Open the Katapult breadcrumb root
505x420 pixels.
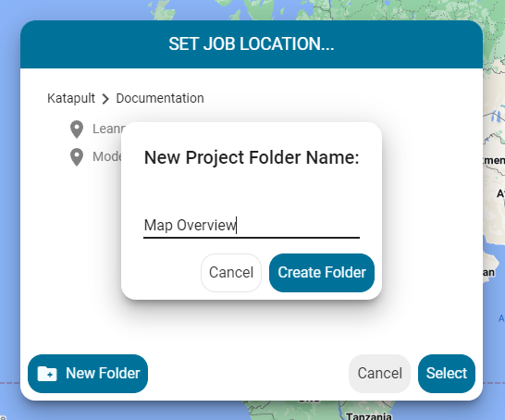[71, 98]
